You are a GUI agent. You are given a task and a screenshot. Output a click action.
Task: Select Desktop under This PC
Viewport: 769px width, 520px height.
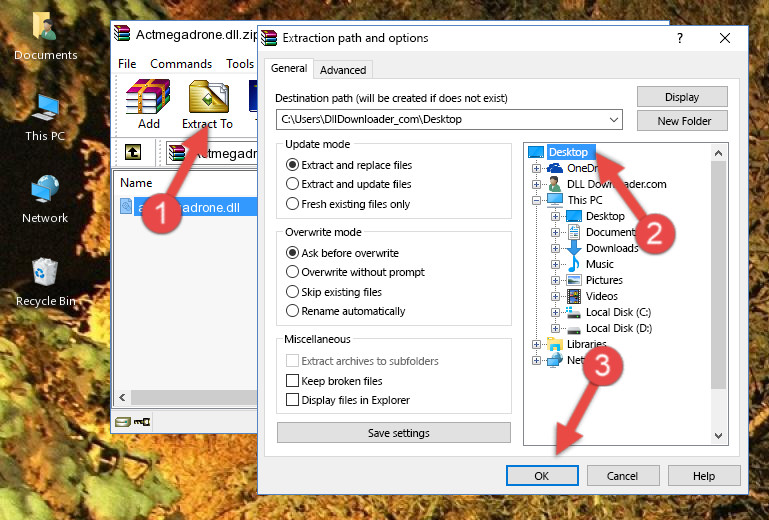coord(605,216)
